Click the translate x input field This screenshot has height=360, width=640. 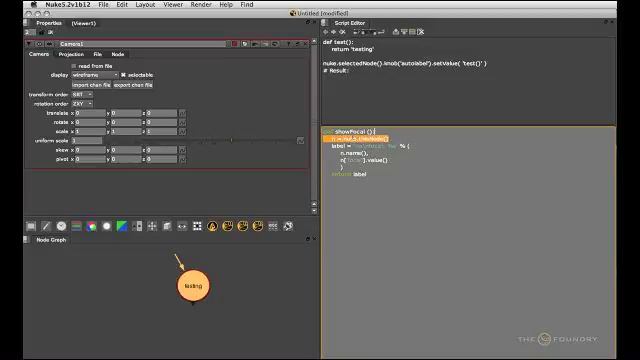[x=90, y=113]
